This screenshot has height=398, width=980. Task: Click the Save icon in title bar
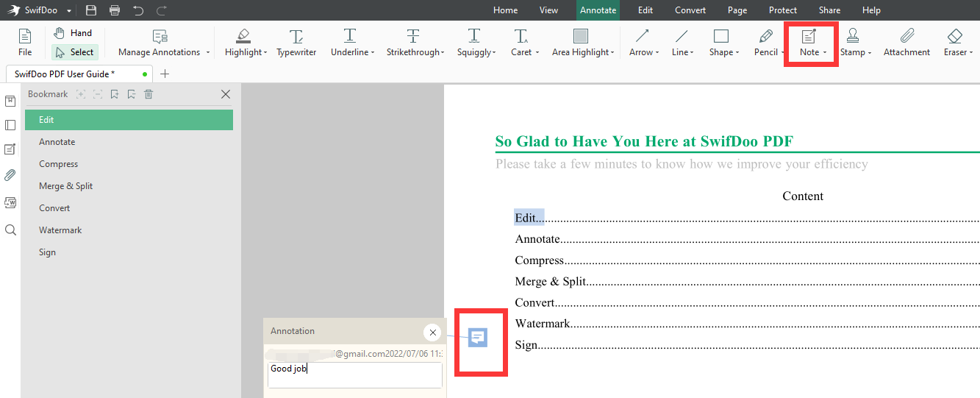tap(91, 10)
